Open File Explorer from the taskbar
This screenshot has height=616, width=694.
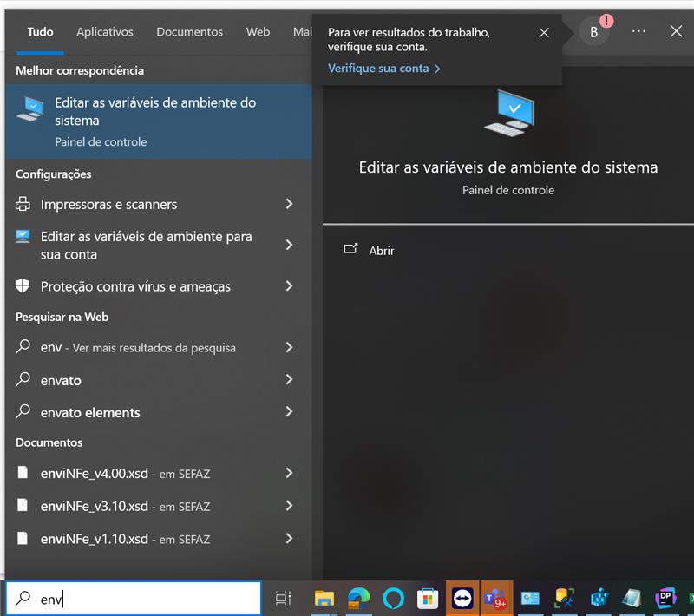click(x=324, y=599)
